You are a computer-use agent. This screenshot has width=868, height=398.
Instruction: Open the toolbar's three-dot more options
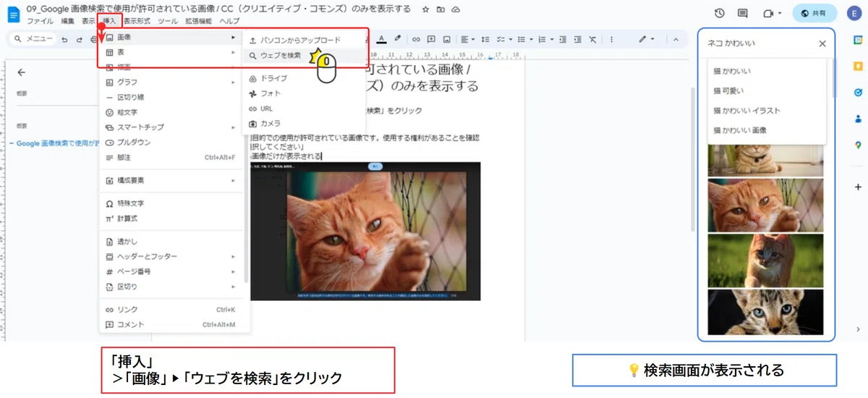[x=613, y=39]
